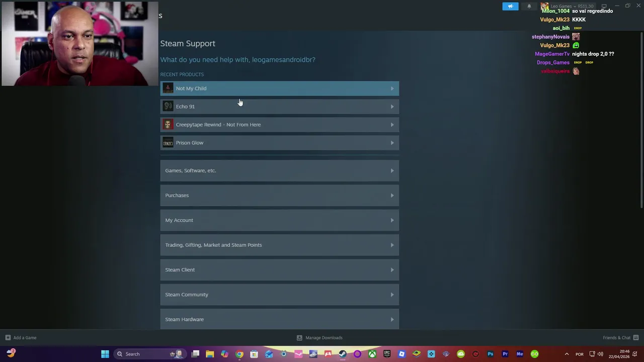Viewport: 644px width, 362px height.
Task: Open Microsoft Store from the taskbar
Action: pyautogui.click(x=254, y=354)
